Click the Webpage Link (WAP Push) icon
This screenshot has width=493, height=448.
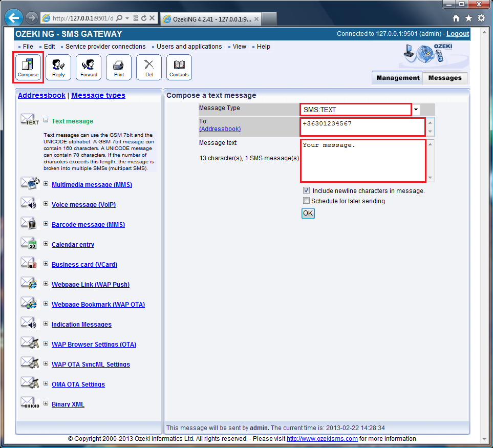[29, 283]
